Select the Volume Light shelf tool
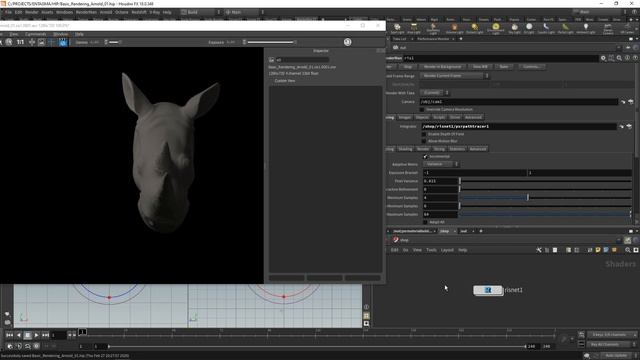 tap(454, 28)
